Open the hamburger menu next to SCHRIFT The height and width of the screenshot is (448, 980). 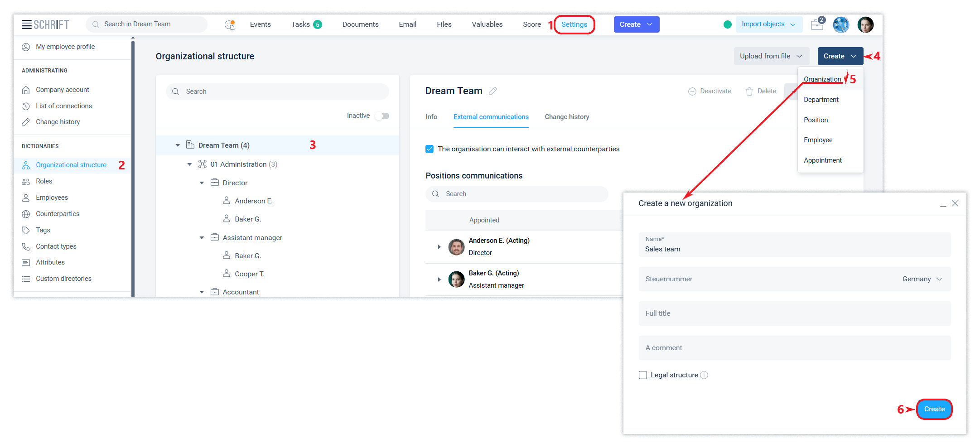coord(27,24)
